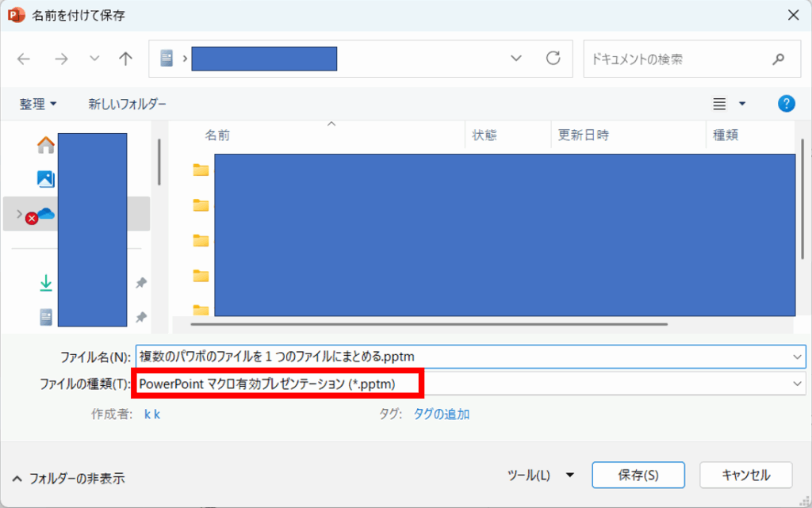Open the ツール(L) menu
Image resolution: width=812 pixels, height=508 pixels.
point(540,476)
